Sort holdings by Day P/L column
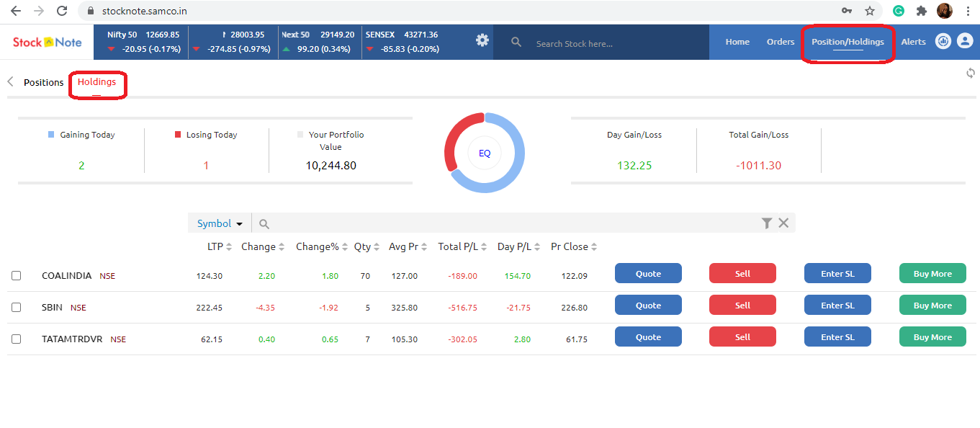 coord(519,246)
